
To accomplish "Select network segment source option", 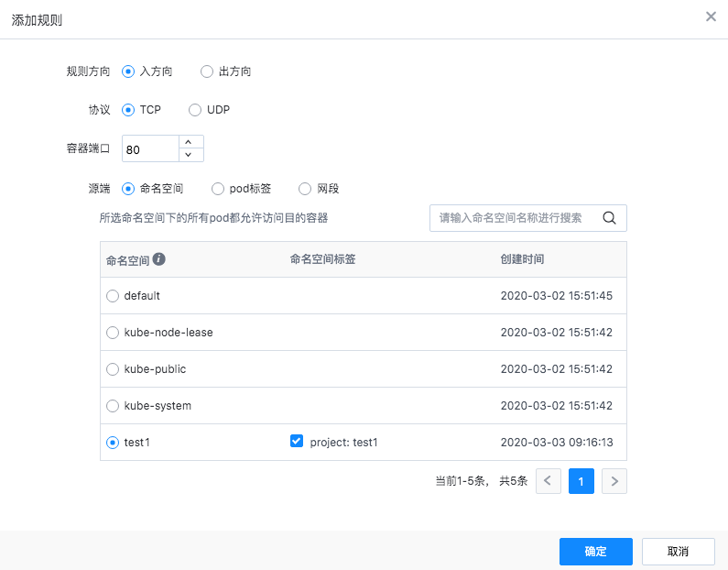I will click(x=306, y=189).
